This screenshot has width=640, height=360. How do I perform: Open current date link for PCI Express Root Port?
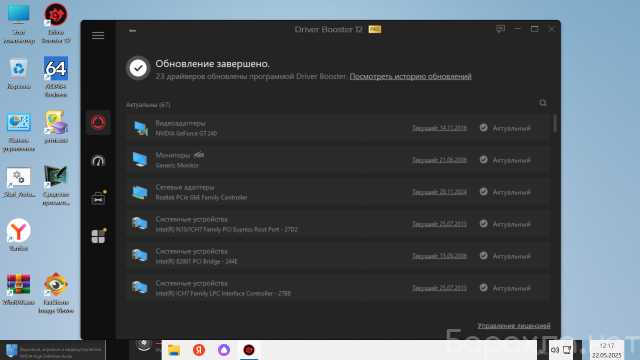tap(439, 224)
